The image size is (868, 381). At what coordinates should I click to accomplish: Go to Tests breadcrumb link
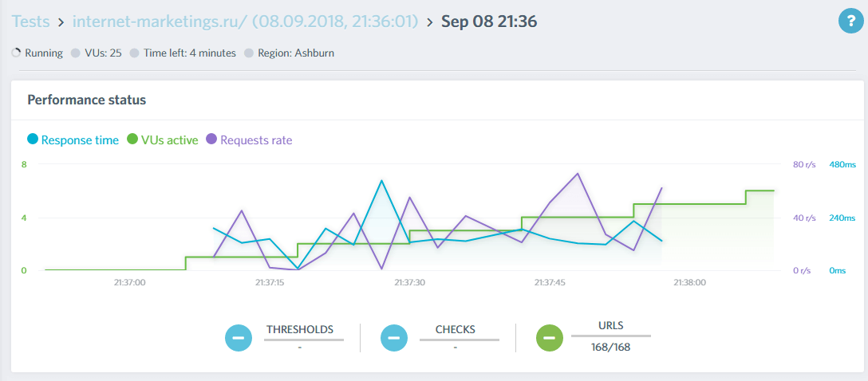[x=32, y=22]
